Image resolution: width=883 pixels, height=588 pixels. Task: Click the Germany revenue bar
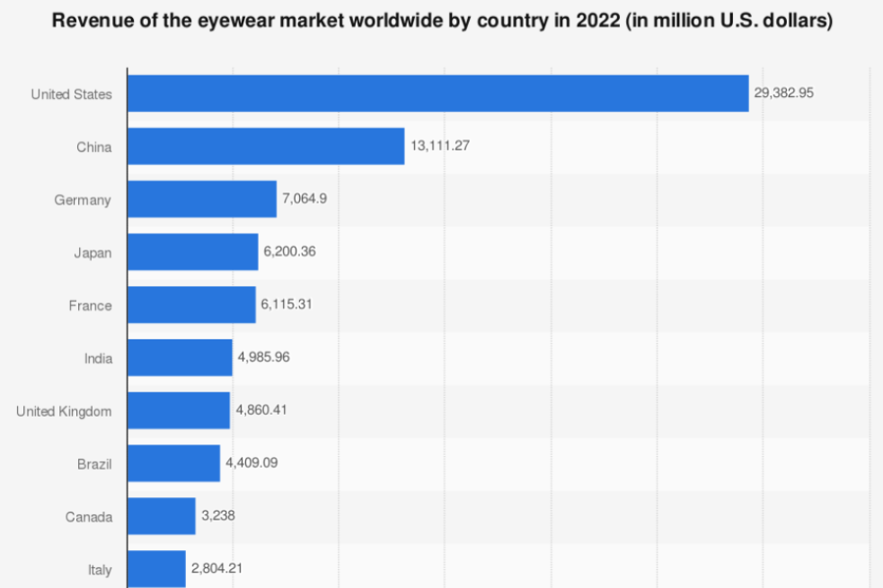[202, 199]
